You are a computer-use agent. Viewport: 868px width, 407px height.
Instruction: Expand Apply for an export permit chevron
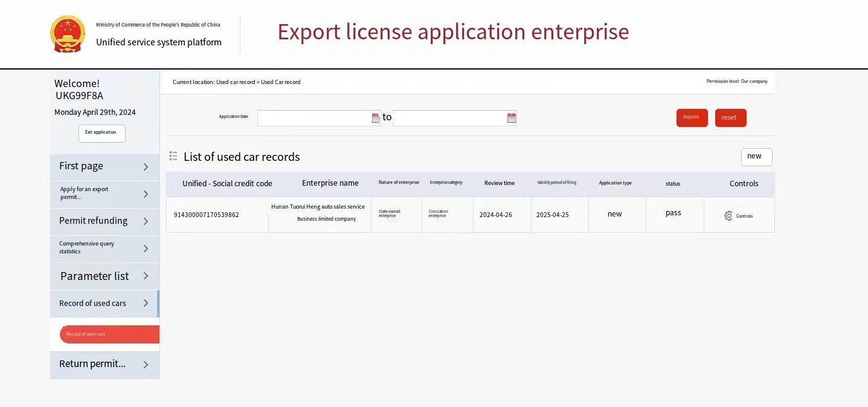[x=146, y=194]
